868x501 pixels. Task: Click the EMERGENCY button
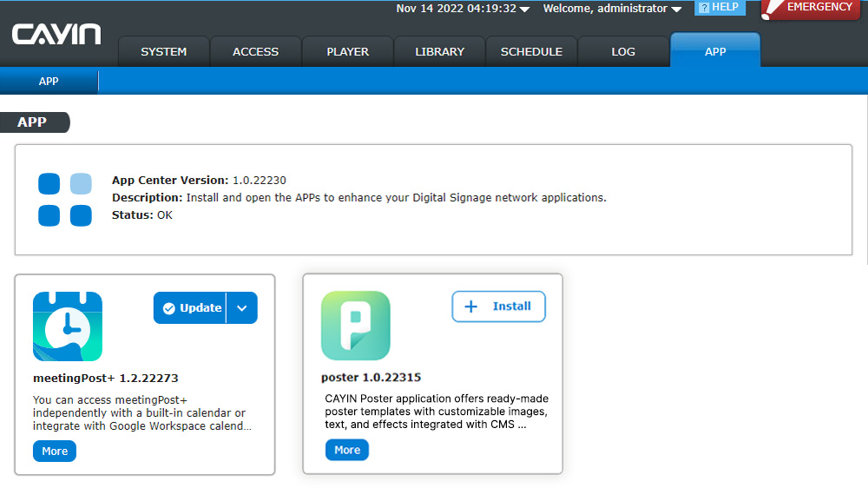point(811,9)
